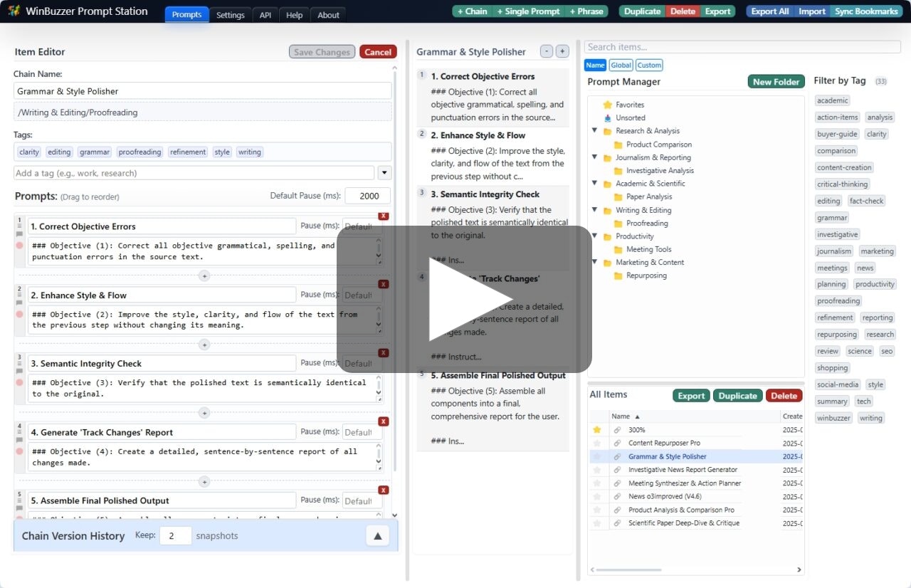Click the Default Pause (ms) field

[368, 196]
